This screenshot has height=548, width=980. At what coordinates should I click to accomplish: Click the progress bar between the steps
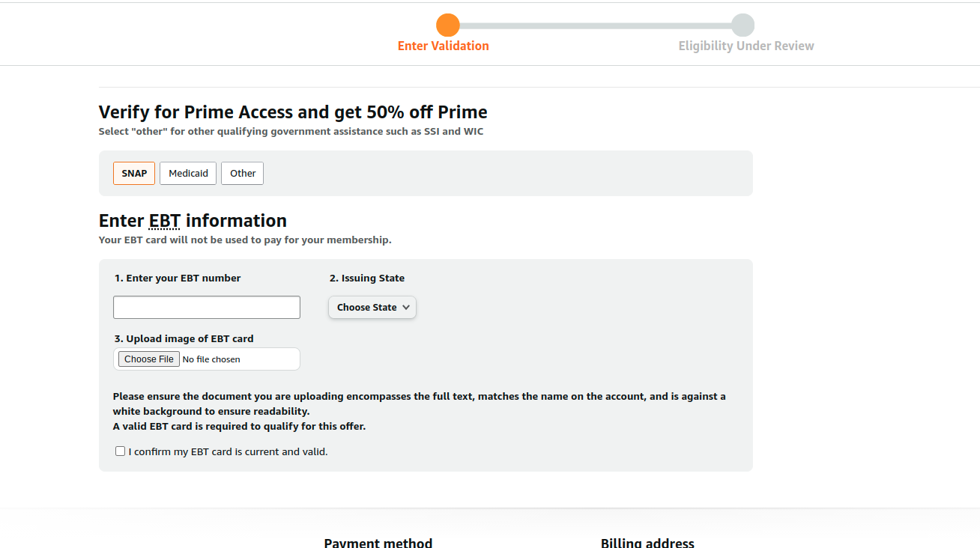tap(595, 25)
